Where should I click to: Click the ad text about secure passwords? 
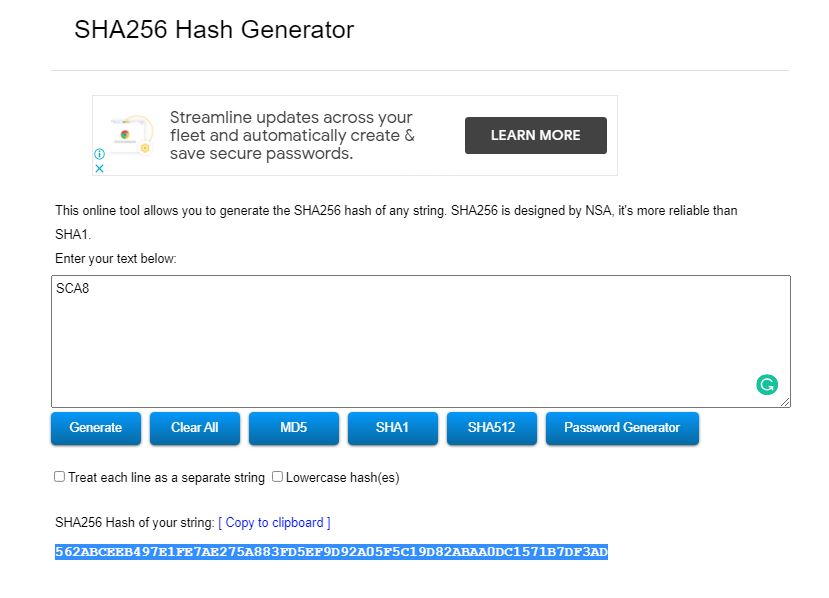pos(291,135)
